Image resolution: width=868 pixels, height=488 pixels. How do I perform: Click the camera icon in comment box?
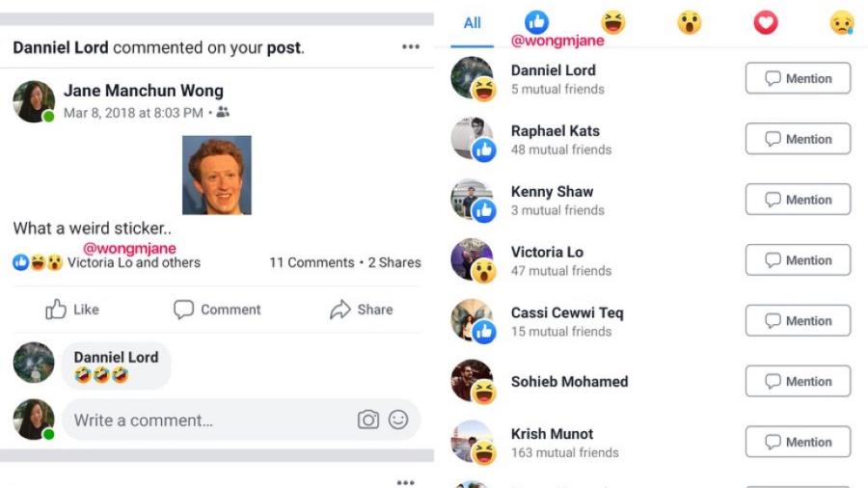367,420
